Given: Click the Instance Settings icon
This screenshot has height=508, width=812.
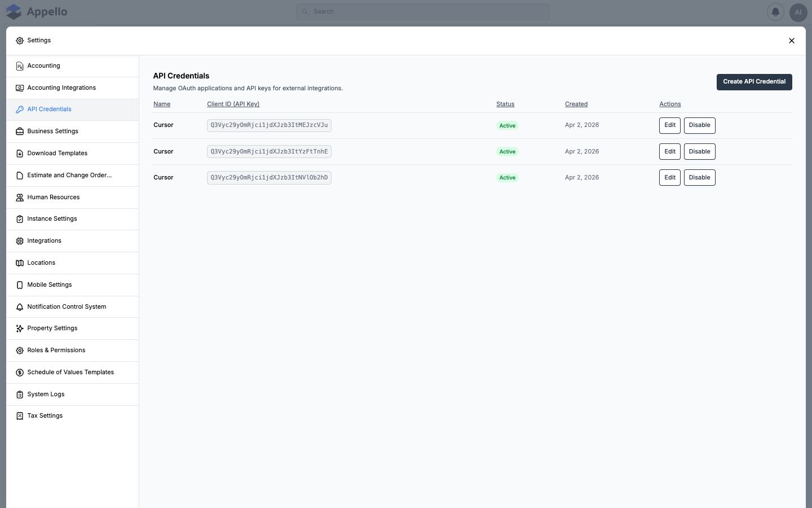Looking at the screenshot, I should coord(20,219).
